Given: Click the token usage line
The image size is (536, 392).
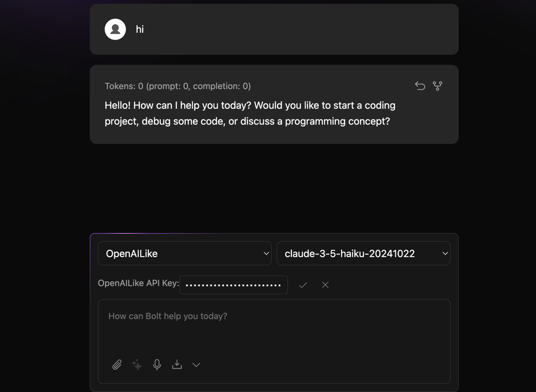Looking at the screenshot, I should click(x=177, y=86).
